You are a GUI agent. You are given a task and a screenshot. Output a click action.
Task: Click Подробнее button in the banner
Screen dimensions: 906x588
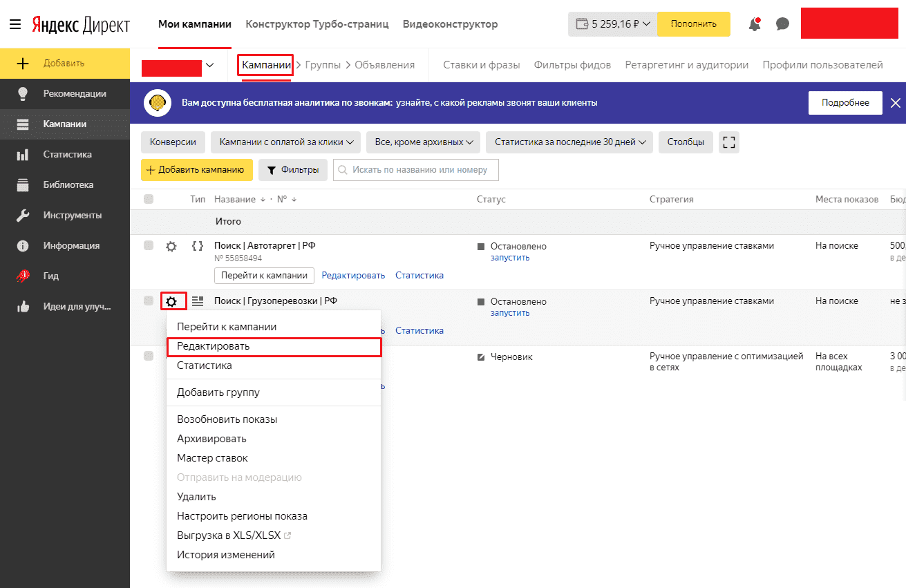[x=845, y=103]
